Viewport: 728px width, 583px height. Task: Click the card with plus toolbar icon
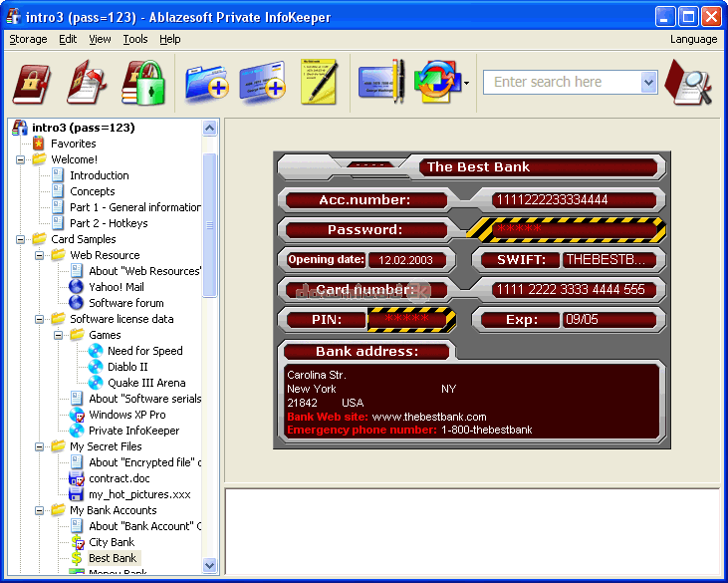[262, 83]
